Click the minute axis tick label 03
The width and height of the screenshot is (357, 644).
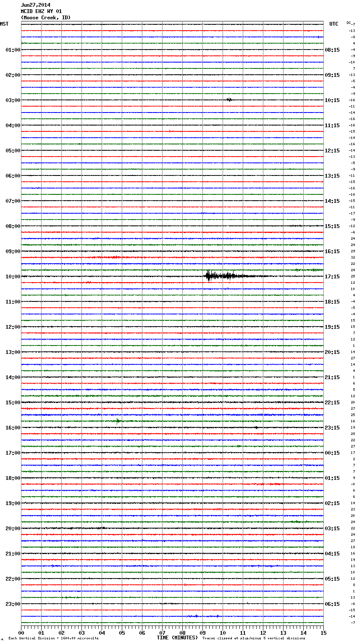coord(81,633)
